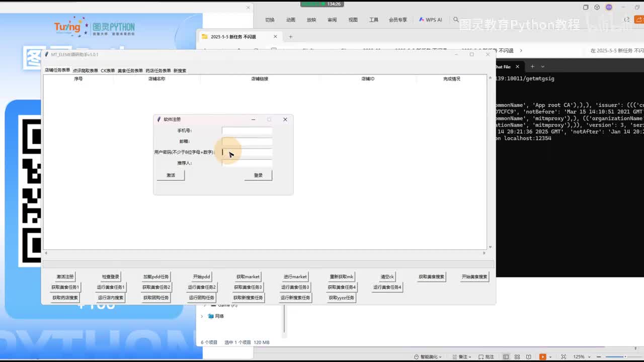Click the 运行美食任务4 button
The image size is (644, 362).
[x=387, y=287]
